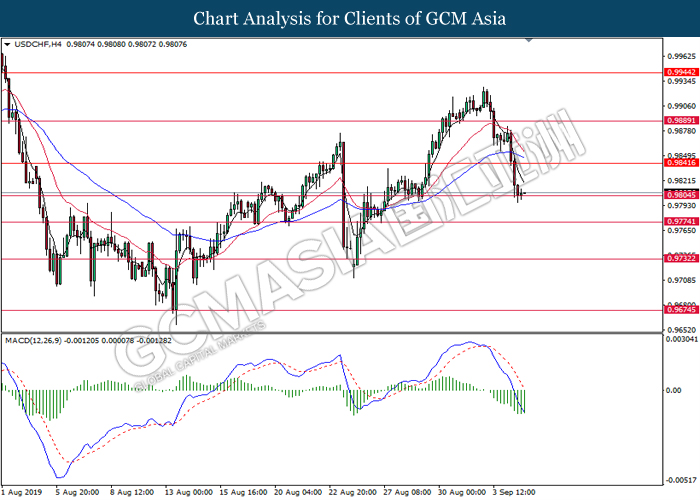Click the -0.00517 MACD scale value

coord(680,481)
